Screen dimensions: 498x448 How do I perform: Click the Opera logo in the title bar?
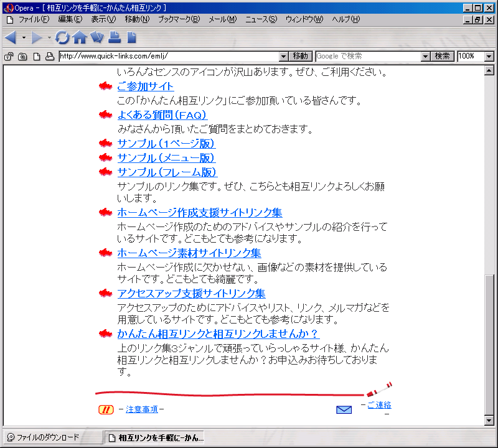click(9, 8)
